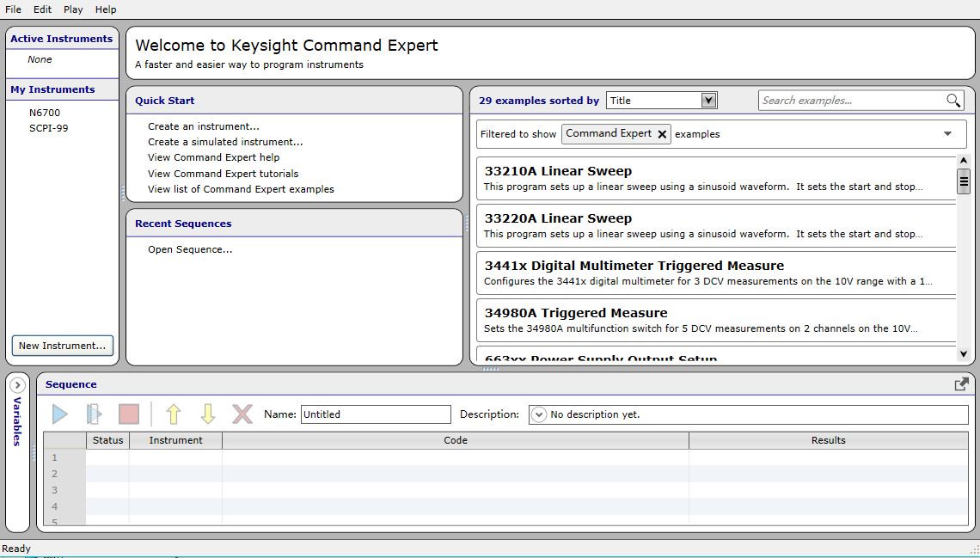Image resolution: width=980 pixels, height=558 pixels.
Task: Click the search magnifier icon
Action: [x=953, y=101]
